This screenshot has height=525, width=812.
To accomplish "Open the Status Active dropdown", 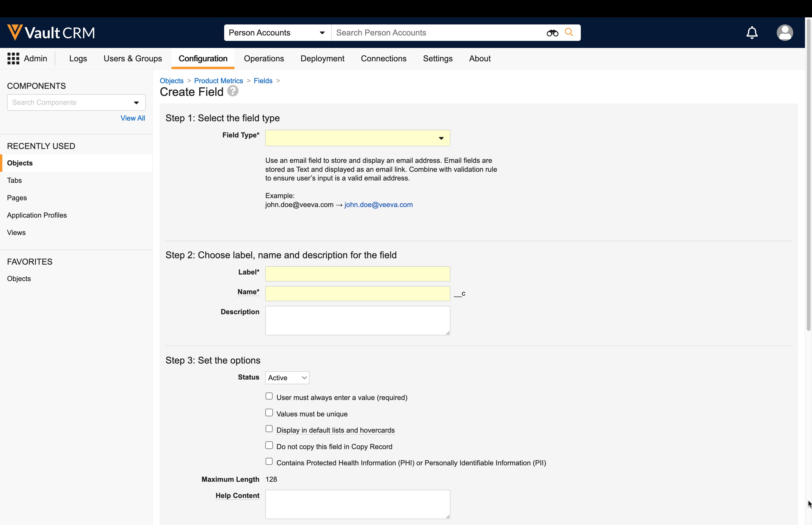I will (287, 378).
